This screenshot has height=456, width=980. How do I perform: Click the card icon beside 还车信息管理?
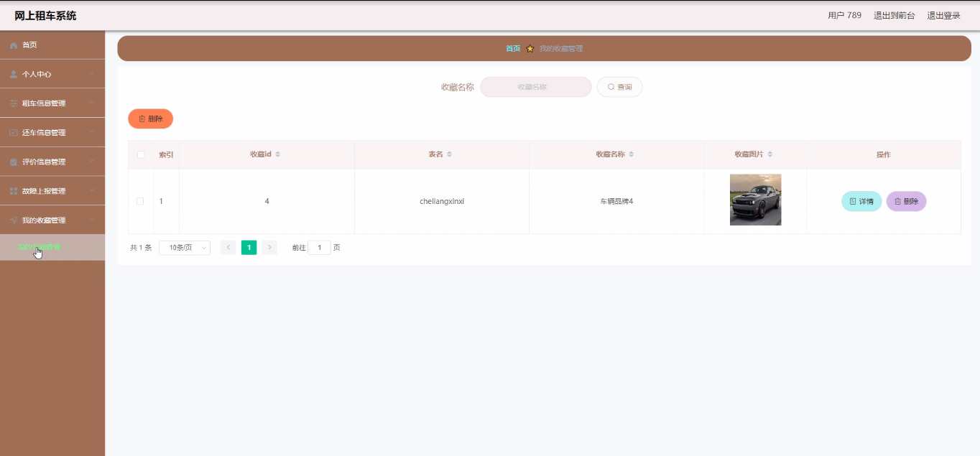click(x=14, y=133)
